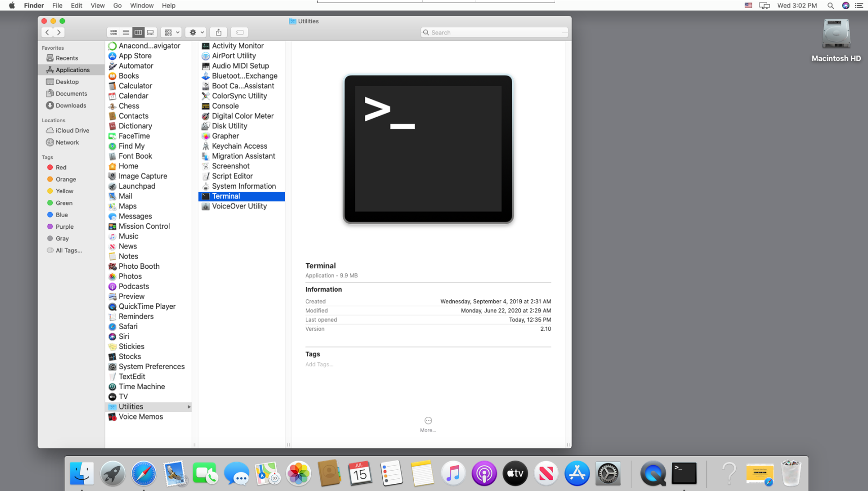
Task: Select Anaconda Navigator in Applications column
Action: [148, 46]
